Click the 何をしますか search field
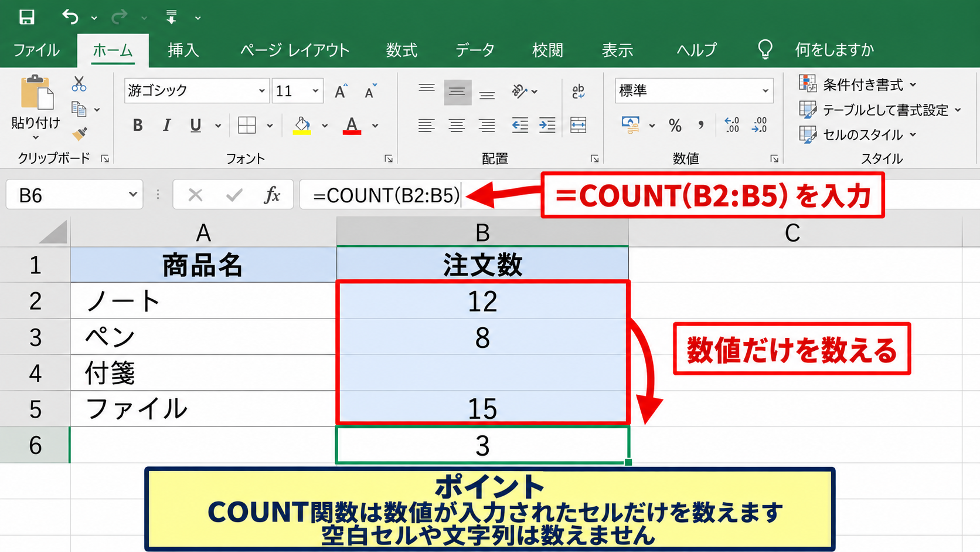Screen dimensions: 980x552 (834, 50)
